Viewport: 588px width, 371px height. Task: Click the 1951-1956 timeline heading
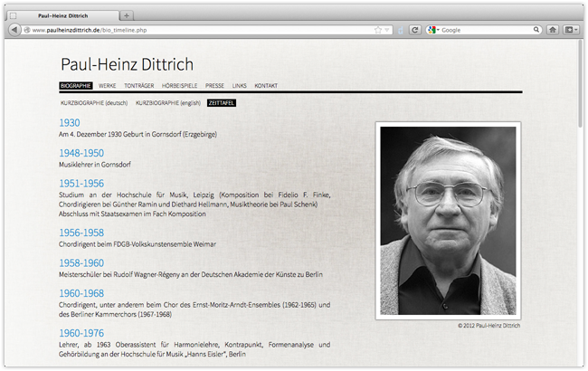click(x=81, y=184)
